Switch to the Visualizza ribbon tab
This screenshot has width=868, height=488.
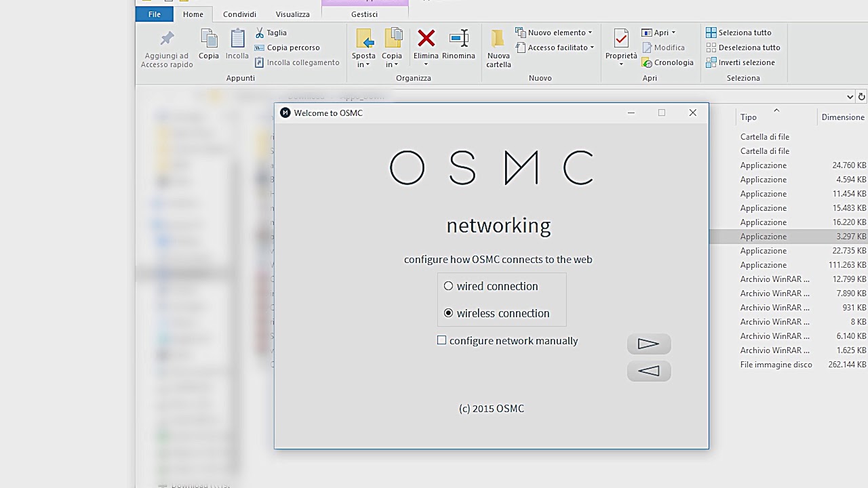coord(293,14)
